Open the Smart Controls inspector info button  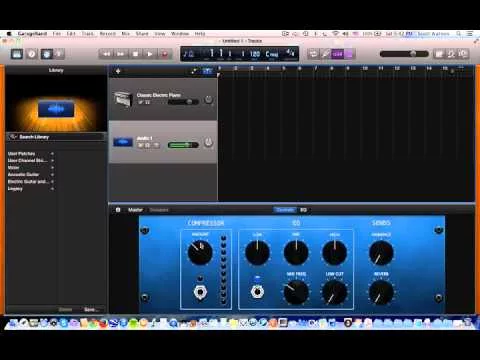[x=118, y=210]
